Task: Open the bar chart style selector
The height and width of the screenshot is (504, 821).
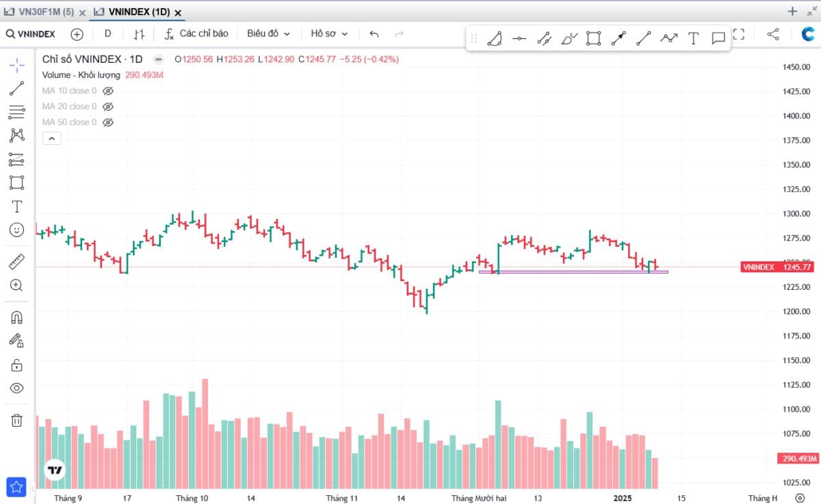Action: (139, 34)
